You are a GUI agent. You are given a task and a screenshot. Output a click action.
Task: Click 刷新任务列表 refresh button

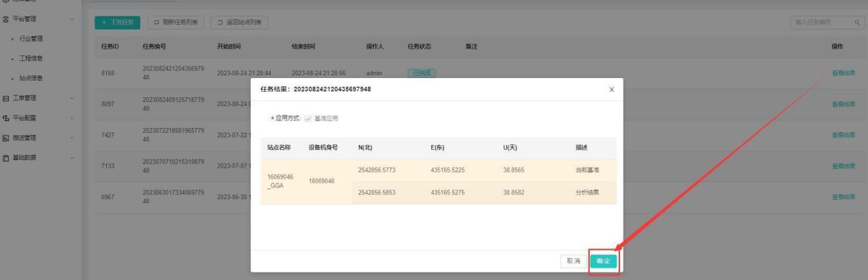point(175,23)
